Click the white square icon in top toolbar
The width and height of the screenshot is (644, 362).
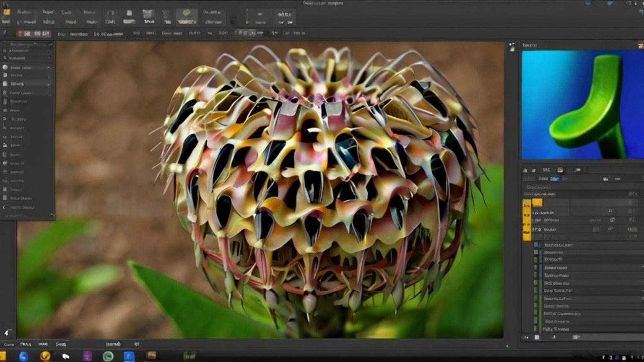click(x=129, y=13)
